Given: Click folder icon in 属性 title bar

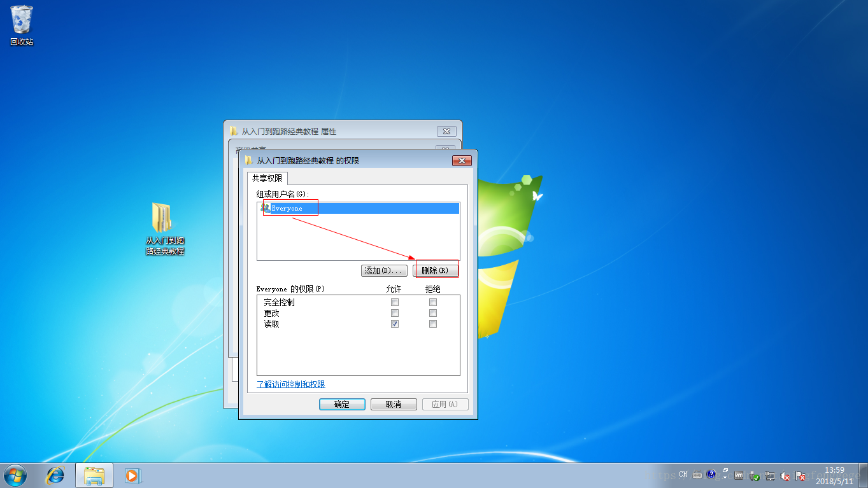Looking at the screenshot, I should tap(234, 131).
